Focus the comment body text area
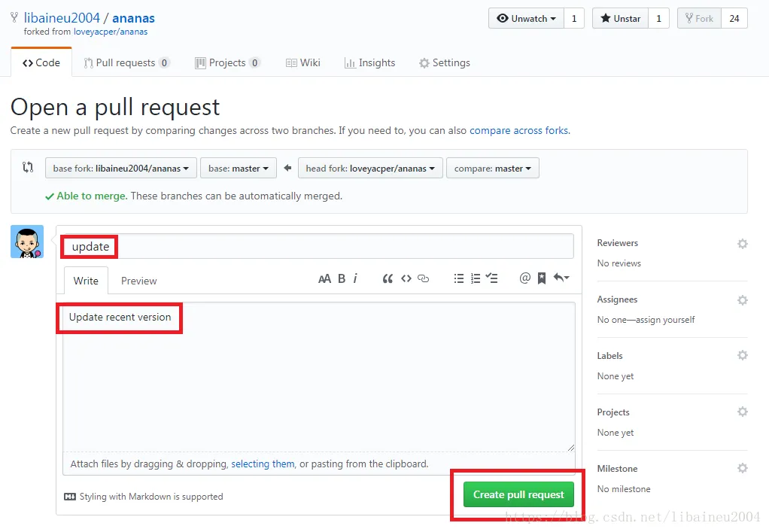This screenshot has height=532, width=769. [319, 376]
